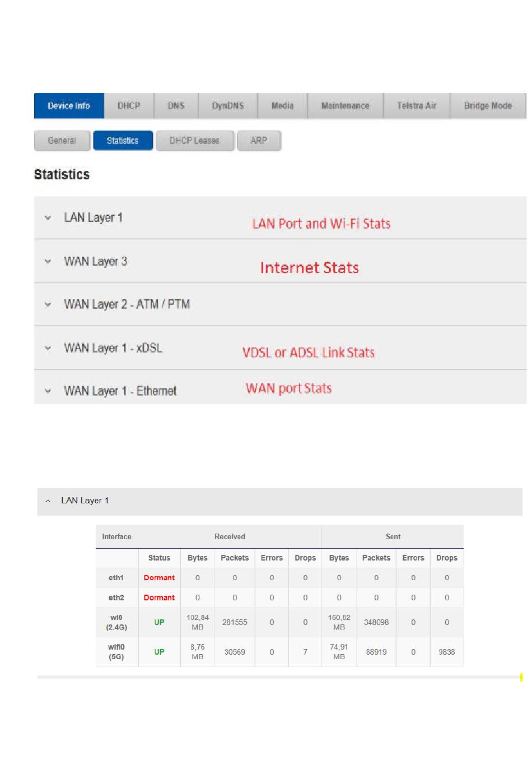Viewport: 532px width, 778px height.
Task: Open the DNS tab
Action: (176, 105)
